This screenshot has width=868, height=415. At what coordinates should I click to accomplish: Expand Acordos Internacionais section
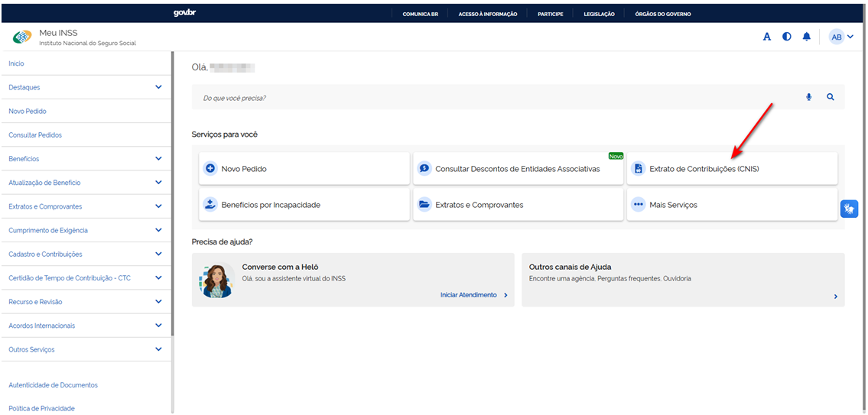coord(159,326)
